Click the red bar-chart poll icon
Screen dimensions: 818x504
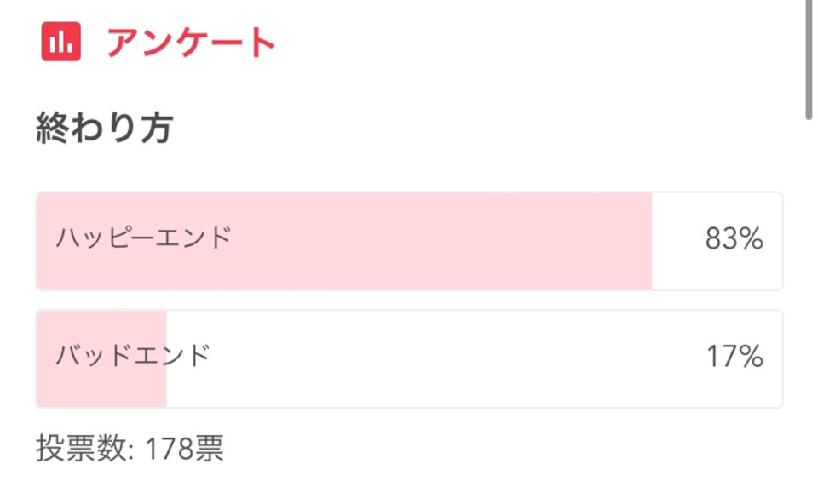pos(61,42)
